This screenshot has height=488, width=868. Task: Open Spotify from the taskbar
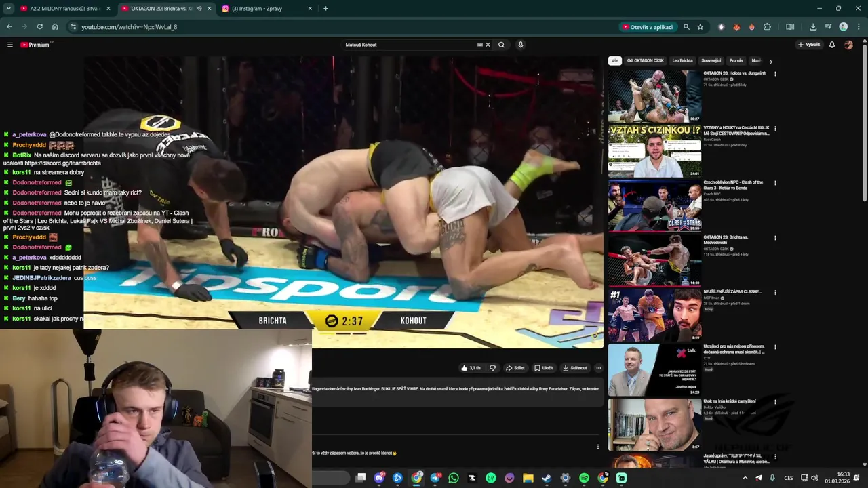[584, 478]
